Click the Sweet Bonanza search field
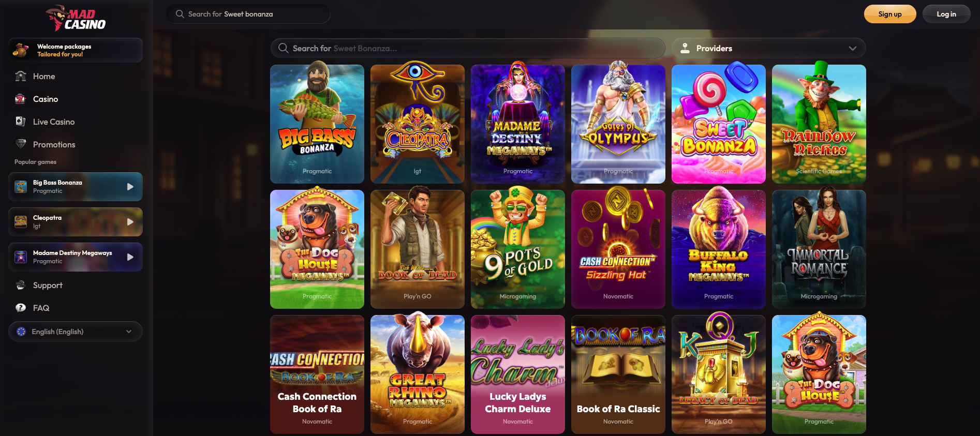This screenshot has height=436, width=980. 468,48
